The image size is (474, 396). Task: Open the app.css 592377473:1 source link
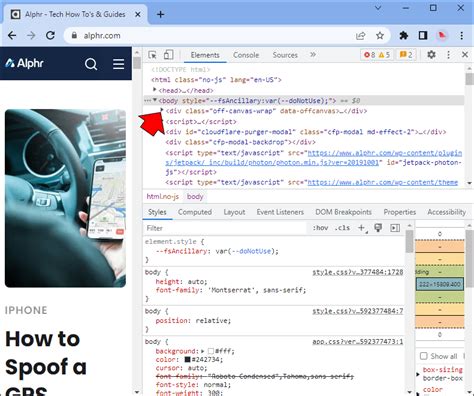(x=358, y=342)
